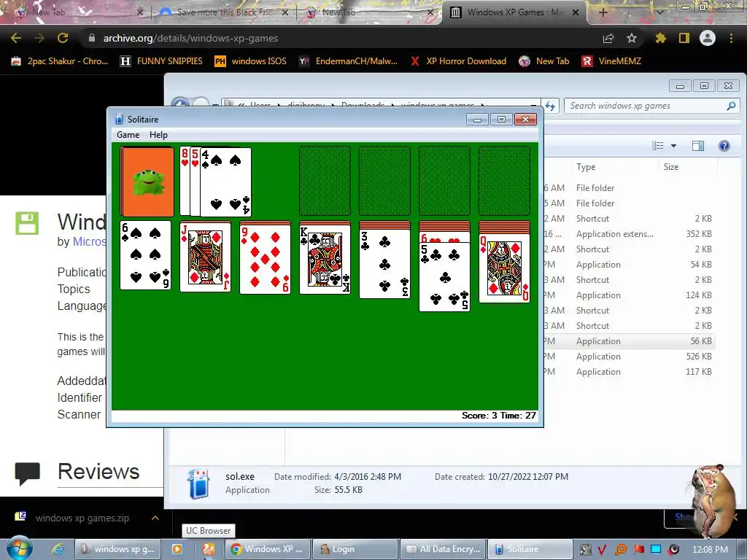Select the Jack of diamonds card
Screen dimensions: 747x560
[205, 257]
